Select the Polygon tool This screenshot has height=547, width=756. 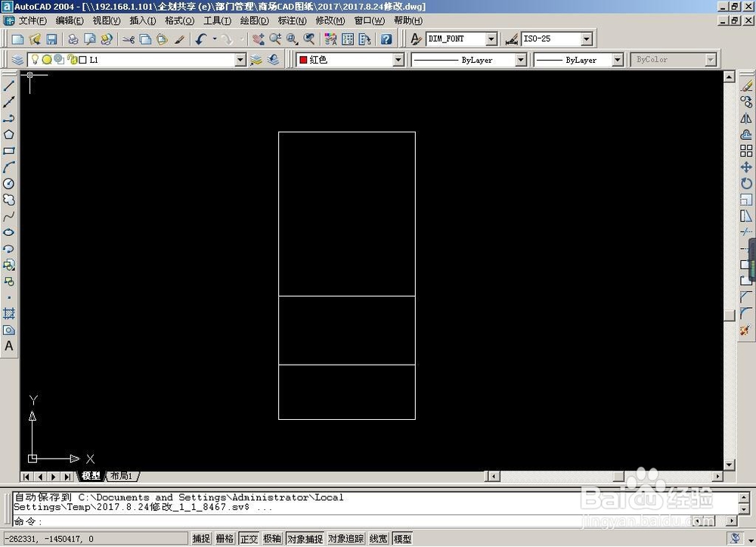8,135
